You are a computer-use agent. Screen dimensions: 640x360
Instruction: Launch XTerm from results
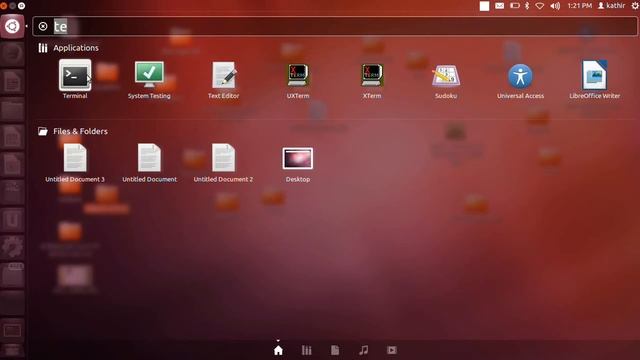click(x=371, y=80)
